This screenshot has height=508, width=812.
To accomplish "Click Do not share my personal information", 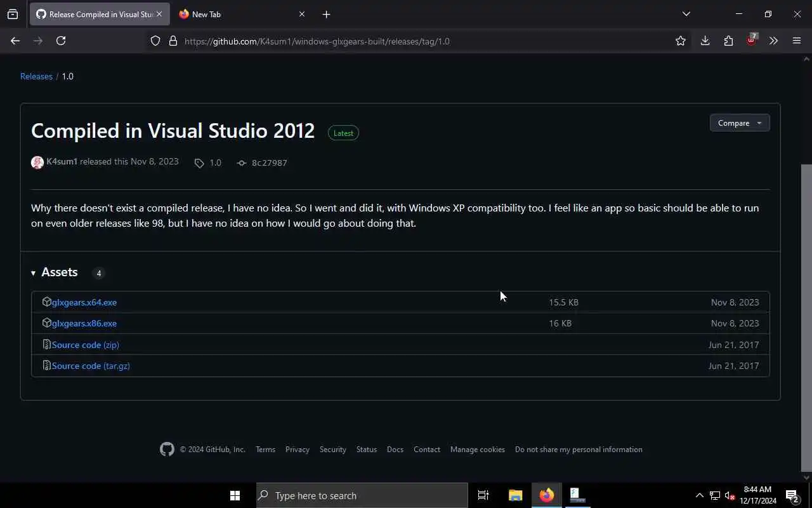I will [579, 450].
